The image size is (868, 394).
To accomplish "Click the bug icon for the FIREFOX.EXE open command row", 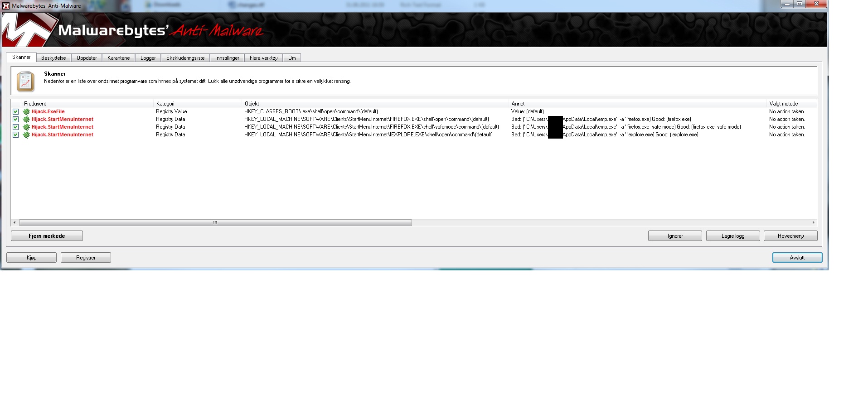I will 26,119.
